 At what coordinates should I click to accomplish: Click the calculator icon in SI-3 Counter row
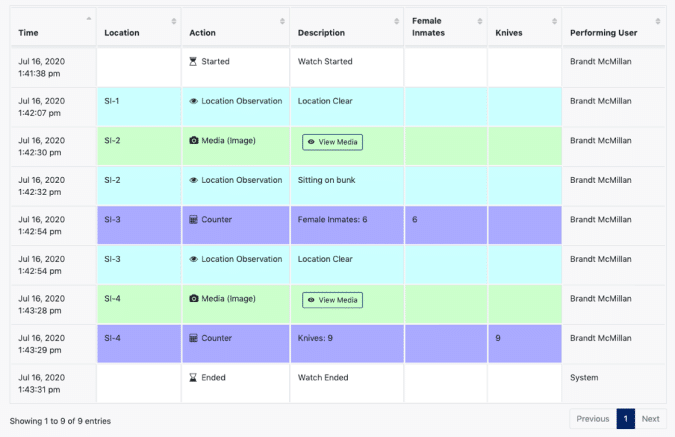pyautogui.click(x=194, y=220)
